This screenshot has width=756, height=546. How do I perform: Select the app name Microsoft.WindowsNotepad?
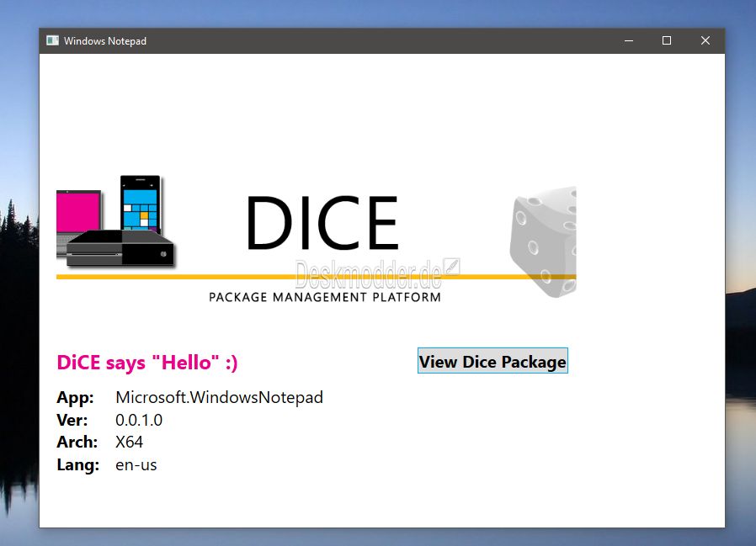tap(220, 397)
